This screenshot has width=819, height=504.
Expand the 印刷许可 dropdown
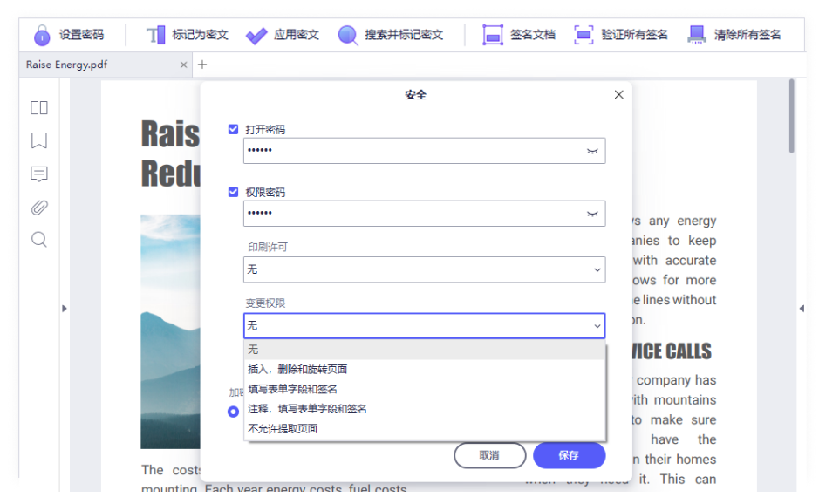(x=424, y=270)
